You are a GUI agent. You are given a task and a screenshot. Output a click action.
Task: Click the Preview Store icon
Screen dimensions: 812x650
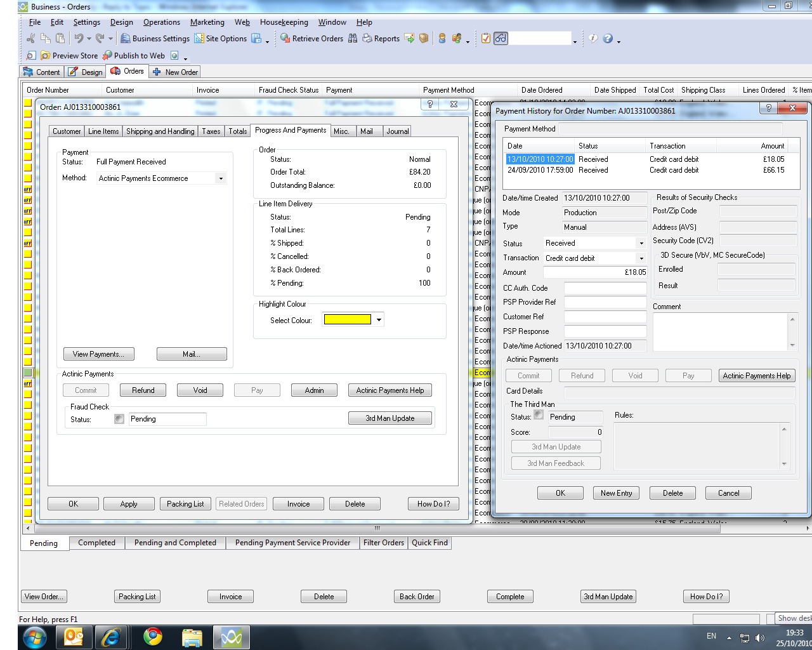point(46,56)
